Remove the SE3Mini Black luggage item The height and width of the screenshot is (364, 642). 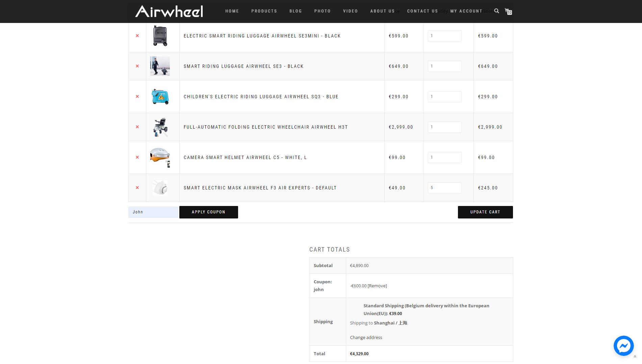(x=137, y=36)
